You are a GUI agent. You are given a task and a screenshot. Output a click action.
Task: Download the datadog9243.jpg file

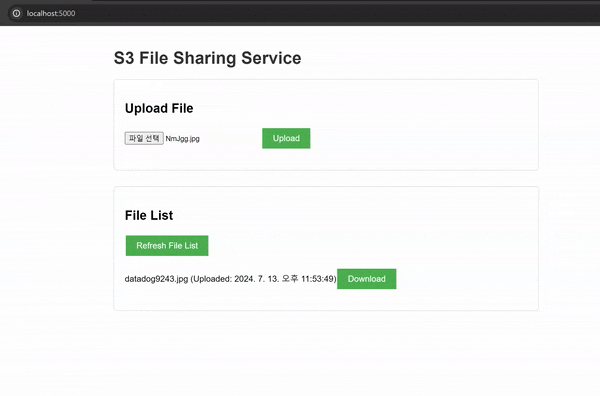pyautogui.click(x=367, y=279)
